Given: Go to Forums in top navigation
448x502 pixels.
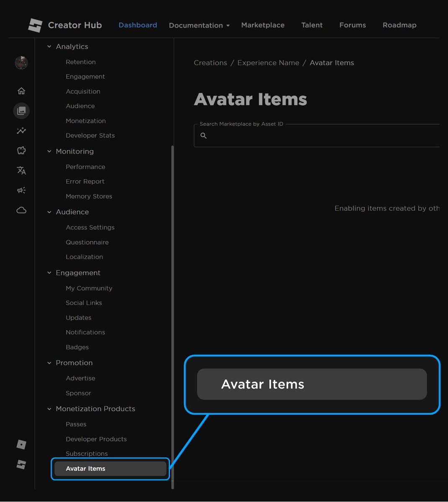Looking at the screenshot, I should [353, 25].
